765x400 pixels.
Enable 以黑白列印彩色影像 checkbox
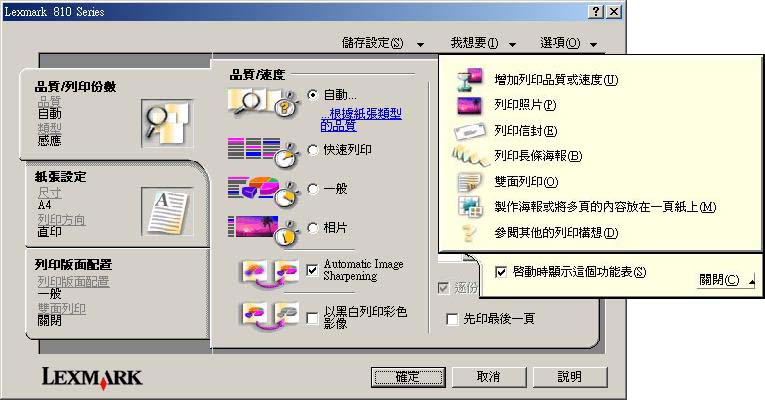tap(312, 319)
